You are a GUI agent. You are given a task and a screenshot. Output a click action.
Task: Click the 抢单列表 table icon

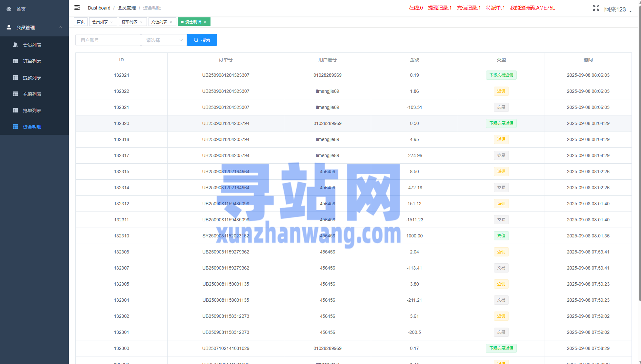pos(15,110)
